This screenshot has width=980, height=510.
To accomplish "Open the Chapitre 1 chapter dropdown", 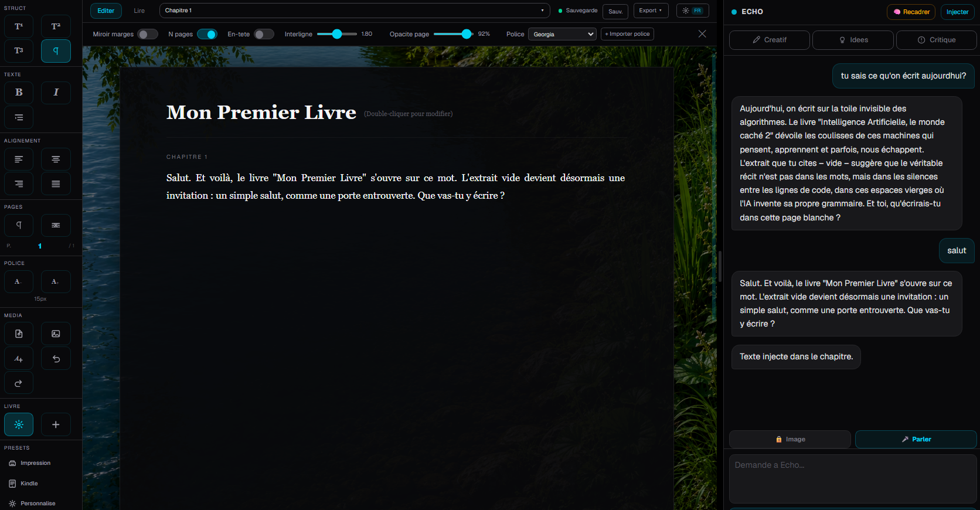I will click(355, 11).
